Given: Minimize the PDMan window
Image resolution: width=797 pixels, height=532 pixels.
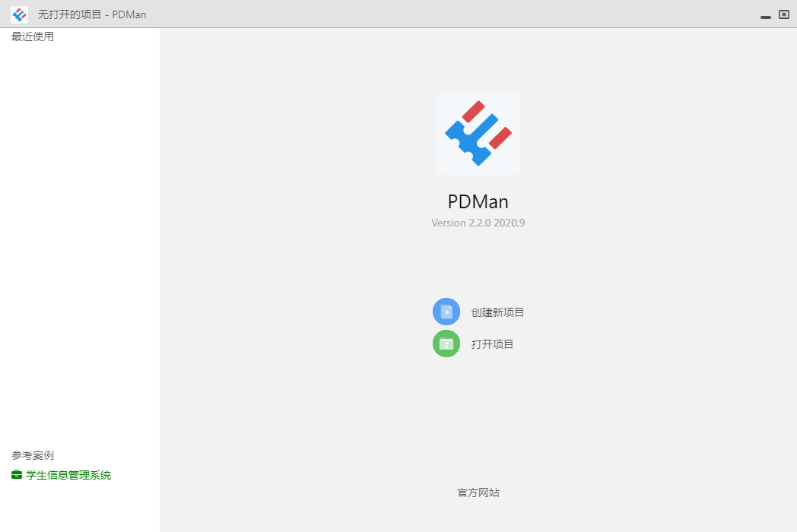Looking at the screenshot, I should click(766, 17).
